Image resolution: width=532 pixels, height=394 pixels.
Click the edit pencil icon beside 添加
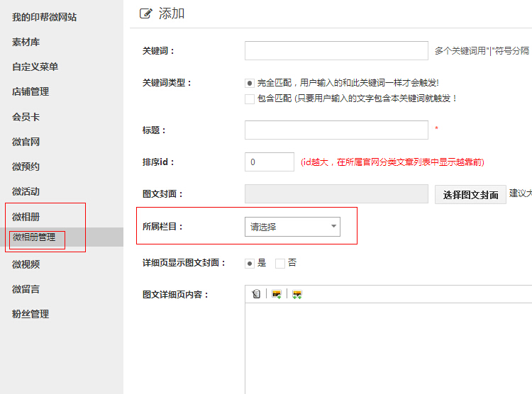pyautogui.click(x=146, y=13)
